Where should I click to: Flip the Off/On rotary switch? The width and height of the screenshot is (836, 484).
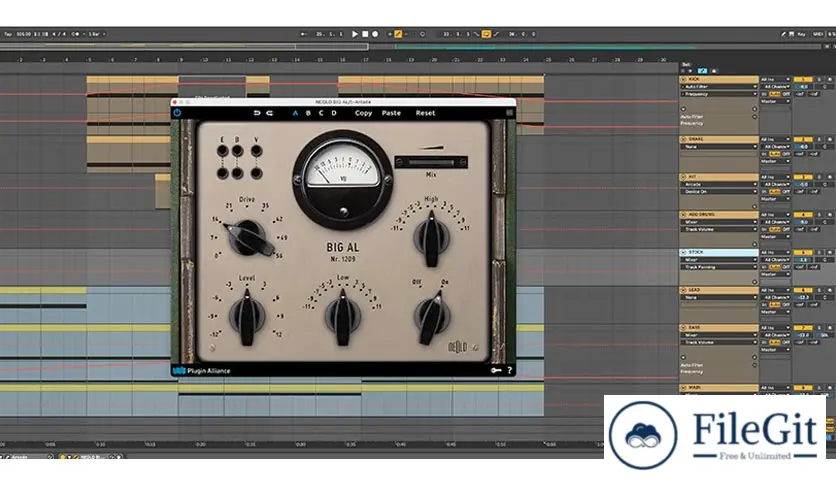(x=431, y=316)
